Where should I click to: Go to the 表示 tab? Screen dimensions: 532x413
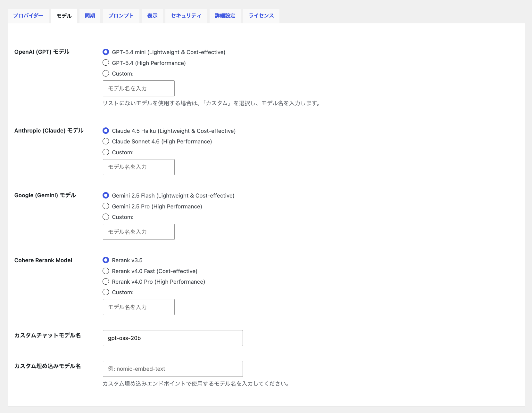coord(152,16)
